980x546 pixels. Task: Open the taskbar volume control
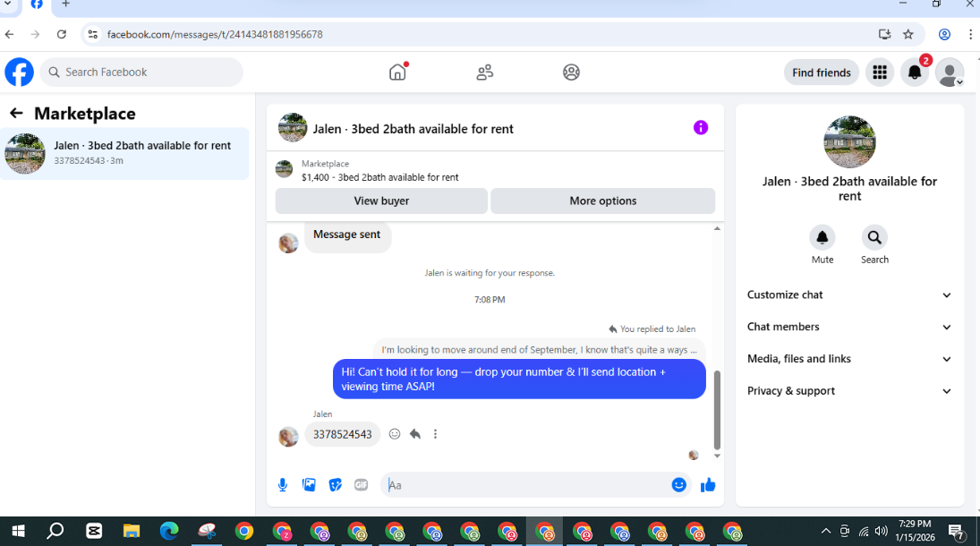[882, 531]
